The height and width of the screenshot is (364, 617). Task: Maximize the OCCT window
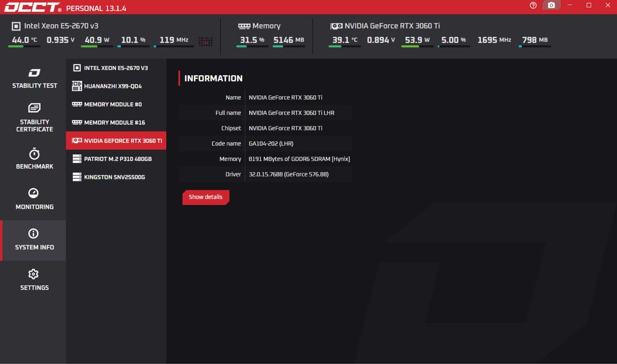589,6
